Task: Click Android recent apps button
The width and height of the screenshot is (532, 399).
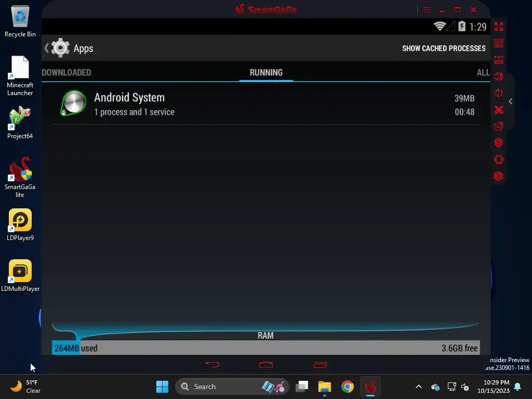Action: pos(320,365)
